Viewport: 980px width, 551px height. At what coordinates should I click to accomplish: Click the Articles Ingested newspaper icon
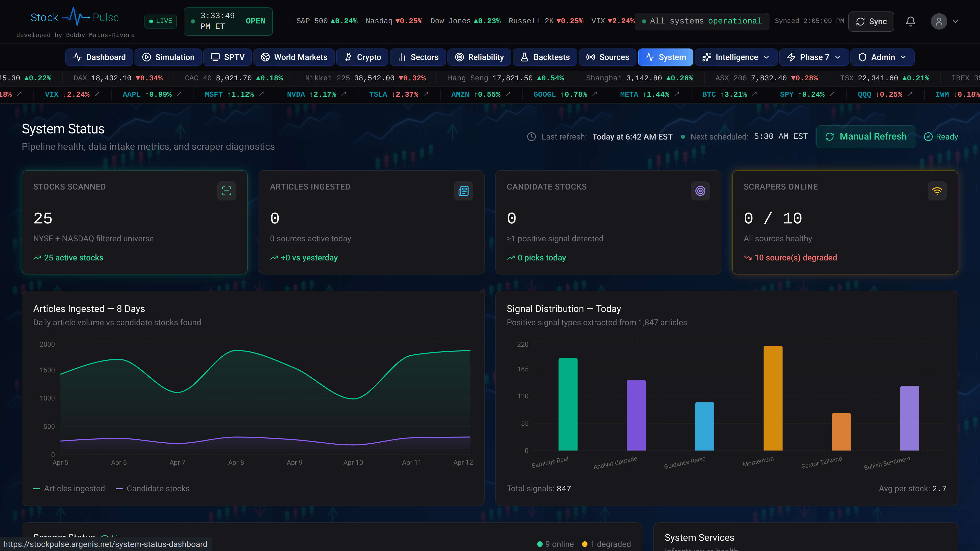pos(463,191)
